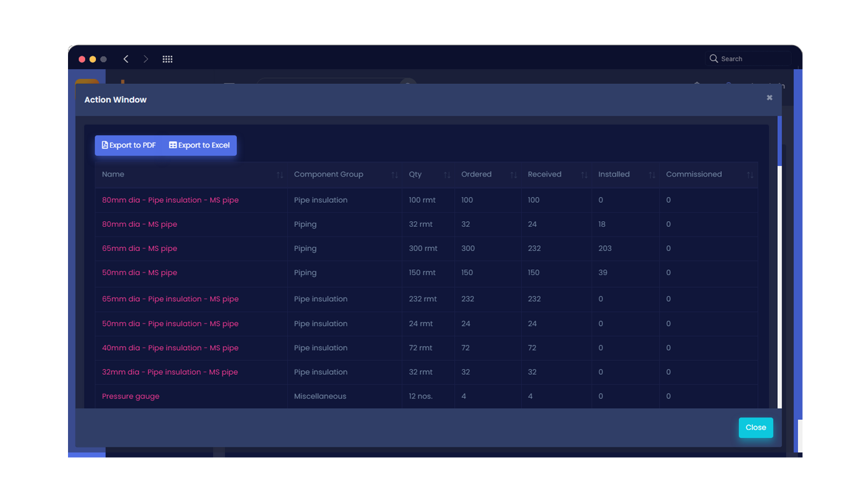
Task: Sort by Component Group column arrows
Action: (395, 175)
